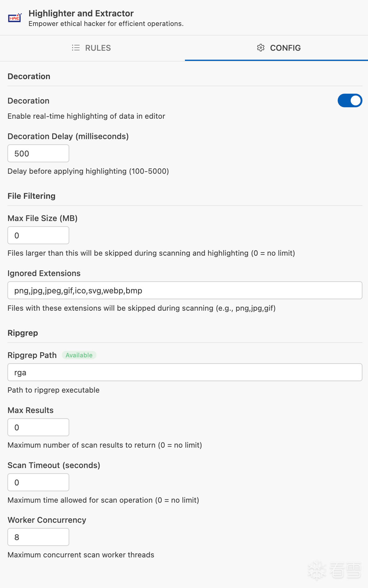Click the gear icon beside CONFIG
The image size is (368, 588).
click(261, 48)
